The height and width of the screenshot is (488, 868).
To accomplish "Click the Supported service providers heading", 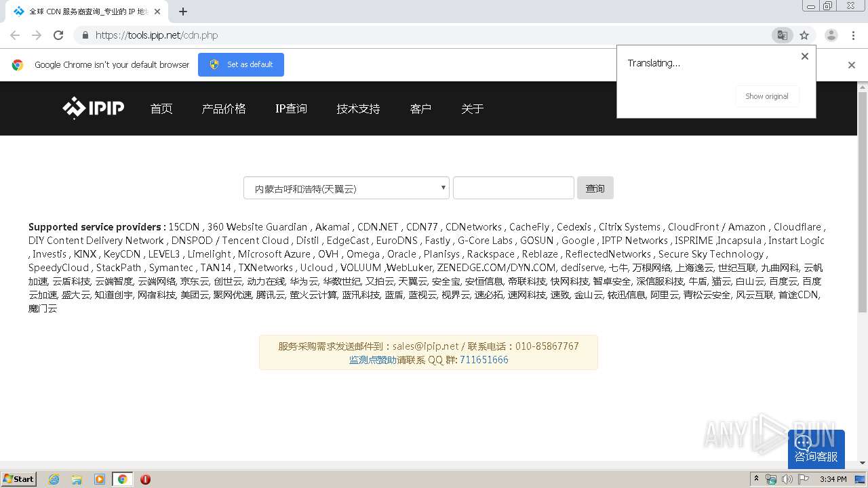I will (97, 227).
